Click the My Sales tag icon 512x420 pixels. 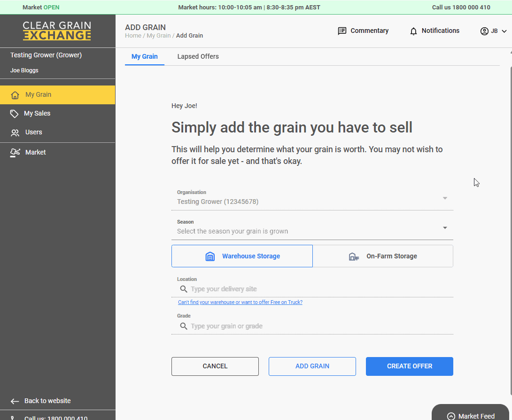[14, 114]
